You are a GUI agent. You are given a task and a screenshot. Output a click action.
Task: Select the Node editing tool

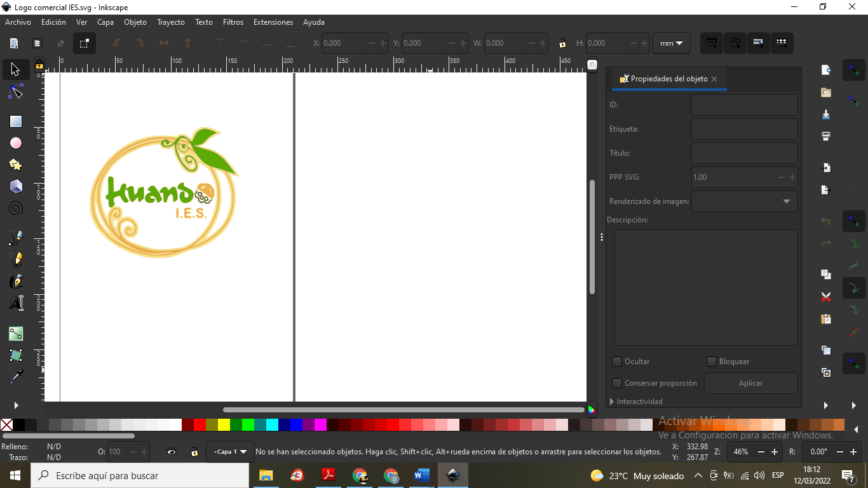16,93
